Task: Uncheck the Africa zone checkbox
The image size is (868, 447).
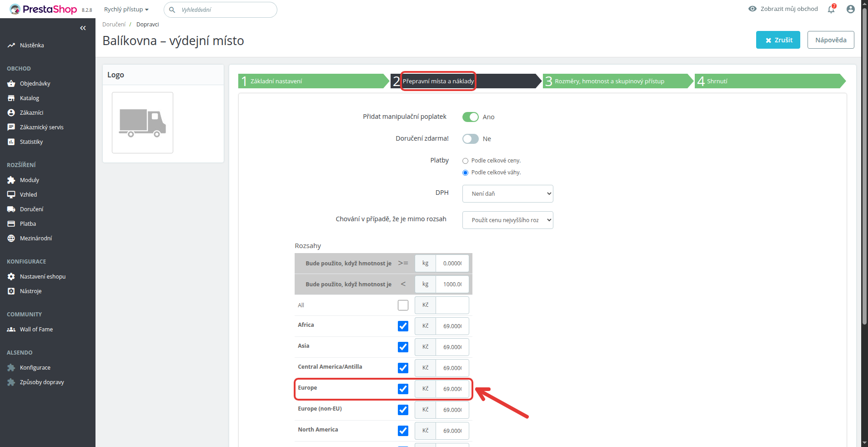Action: point(403,326)
